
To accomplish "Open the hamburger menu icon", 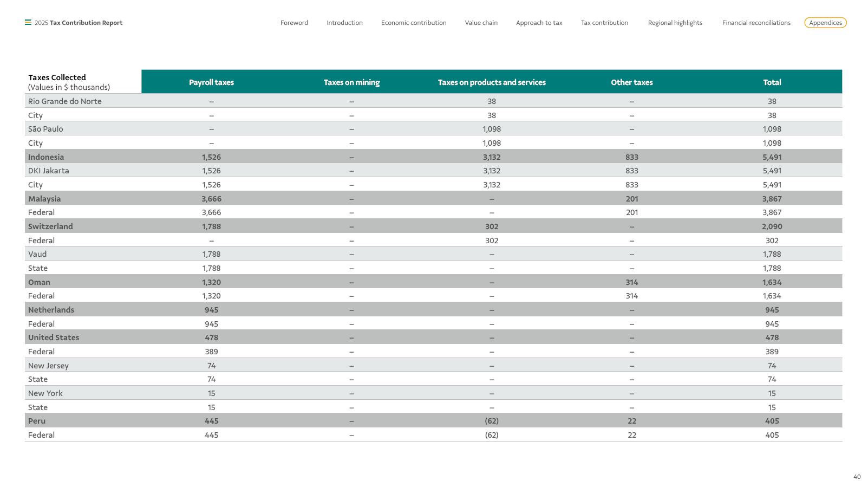I will (x=28, y=23).
